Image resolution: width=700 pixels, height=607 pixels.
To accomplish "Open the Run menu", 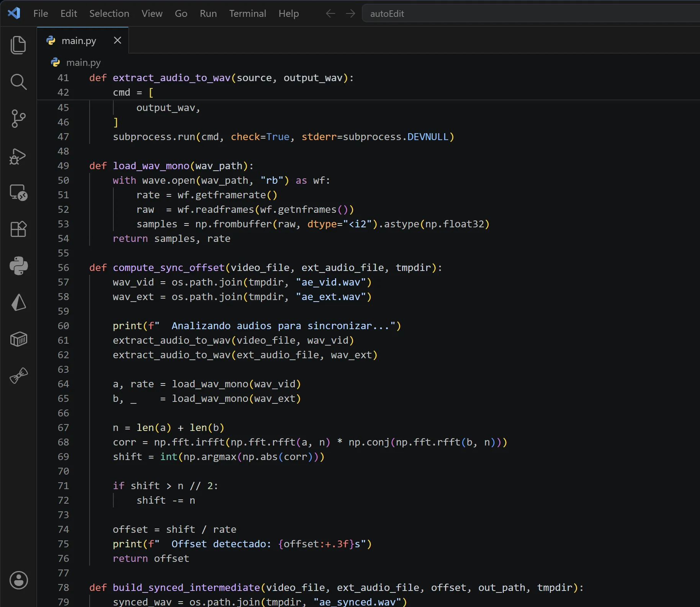I will click(208, 13).
